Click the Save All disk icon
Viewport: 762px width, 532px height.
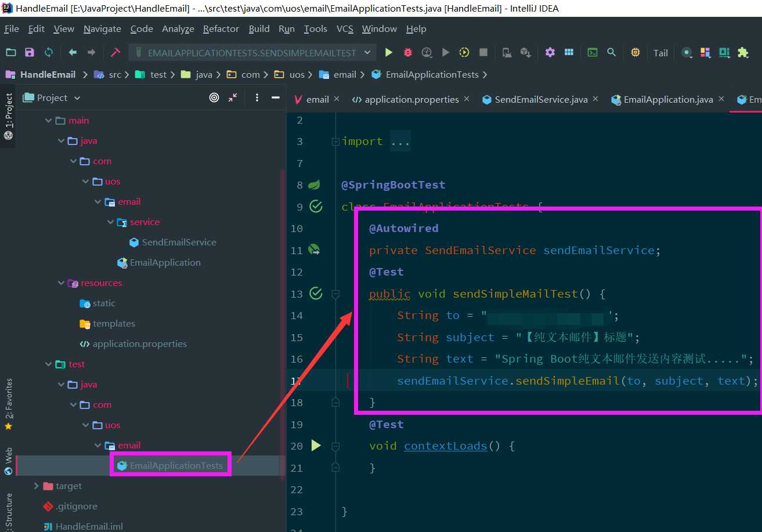pos(30,52)
